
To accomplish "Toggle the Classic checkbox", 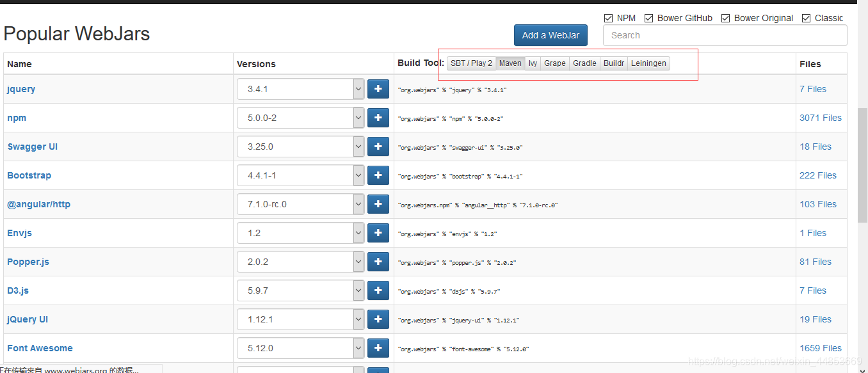I will [807, 18].
